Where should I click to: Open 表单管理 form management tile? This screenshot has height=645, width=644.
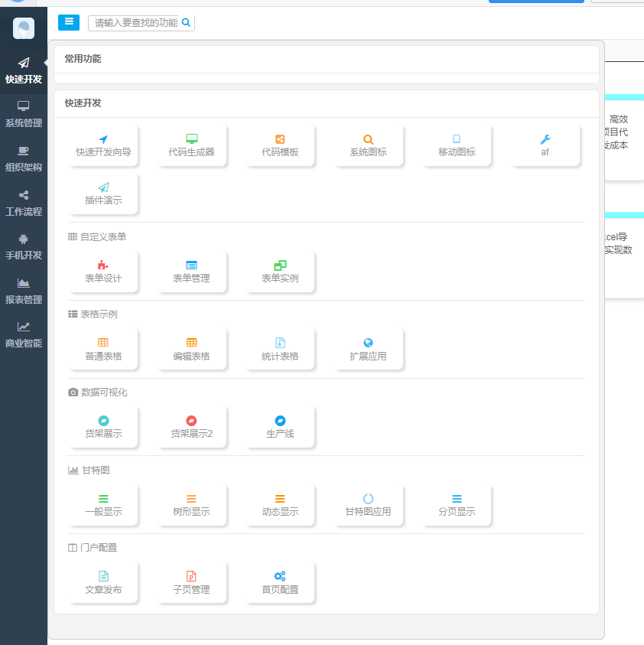(192, 272)
